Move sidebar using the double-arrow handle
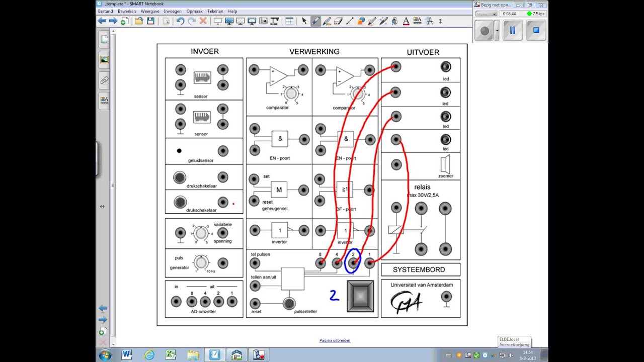This screenshot has width=644, height=362. 102,206
